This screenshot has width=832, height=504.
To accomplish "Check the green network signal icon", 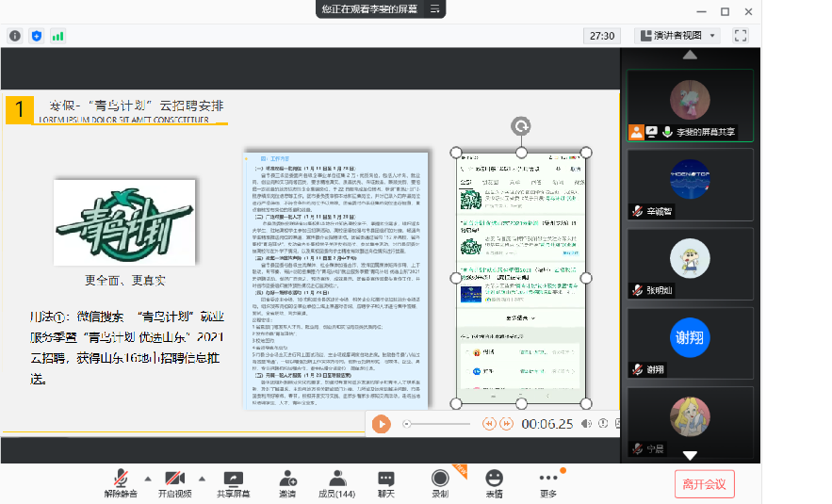I will click(x=57, y=36).
